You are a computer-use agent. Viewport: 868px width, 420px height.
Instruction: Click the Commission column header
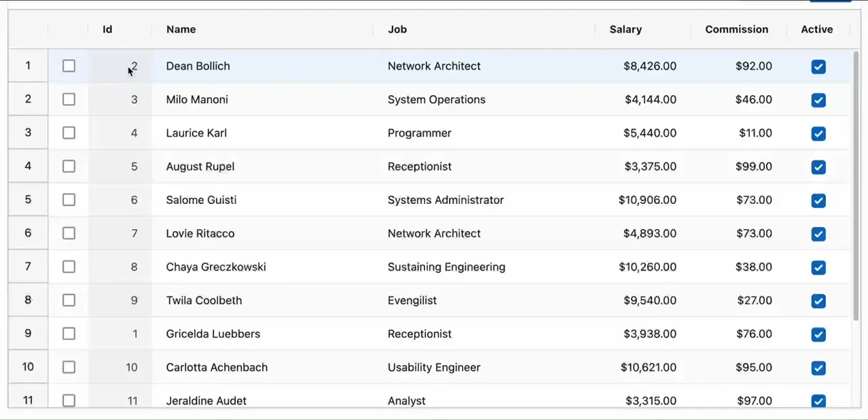737,29
